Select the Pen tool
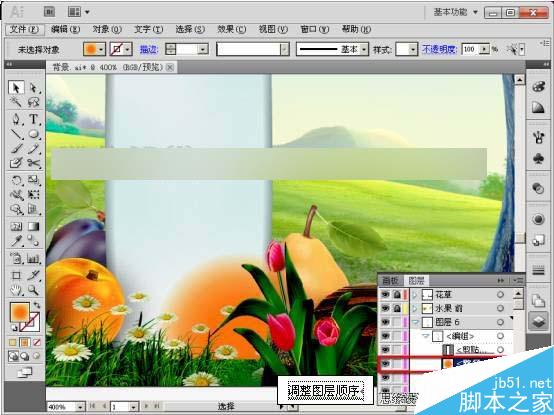554x415 pixels. (16, 119)
